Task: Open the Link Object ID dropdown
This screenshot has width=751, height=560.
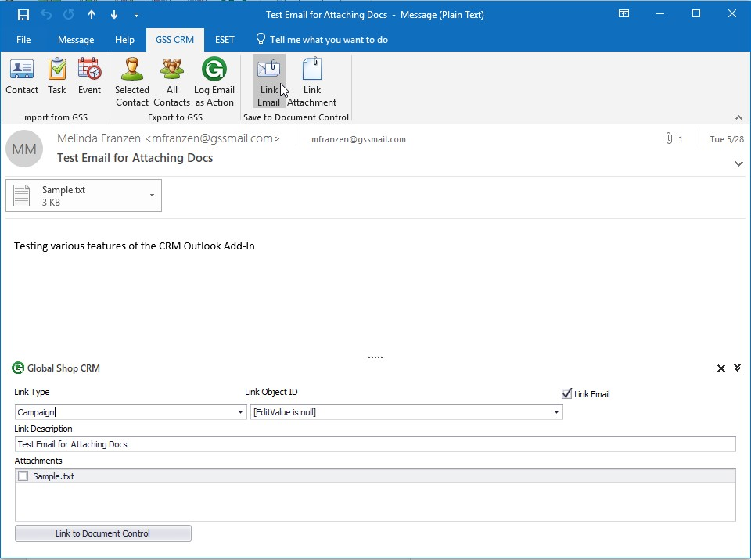Action: (556, 412)
